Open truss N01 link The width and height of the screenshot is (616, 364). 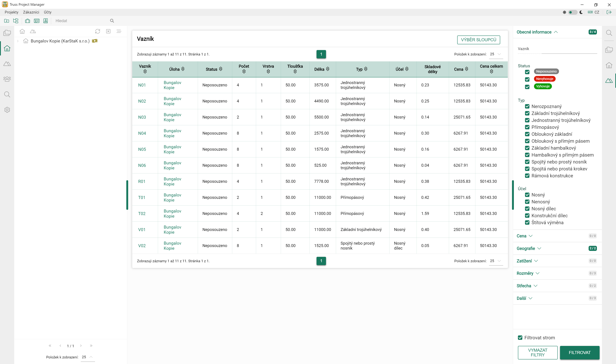coord(142,85)
